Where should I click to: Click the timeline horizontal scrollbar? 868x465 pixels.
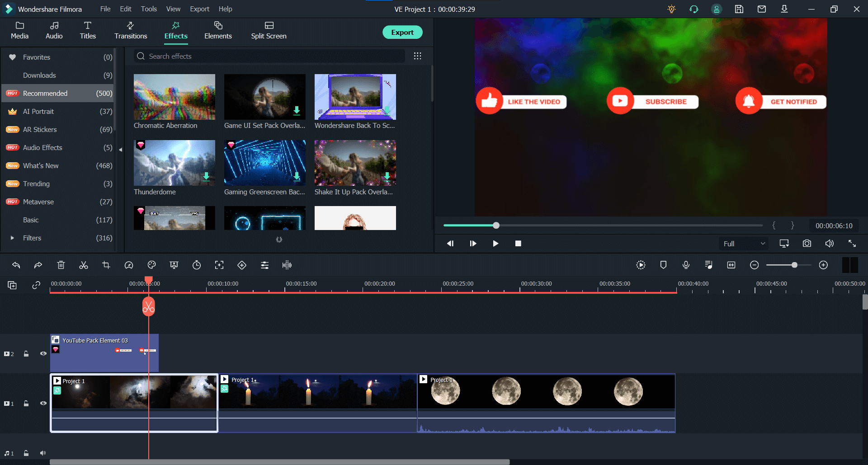point(279,462)
